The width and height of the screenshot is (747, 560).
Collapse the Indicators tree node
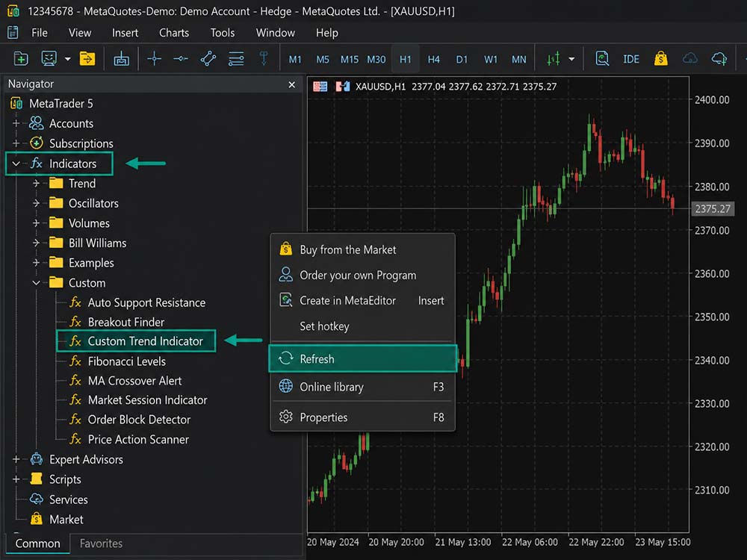(16, 164)
